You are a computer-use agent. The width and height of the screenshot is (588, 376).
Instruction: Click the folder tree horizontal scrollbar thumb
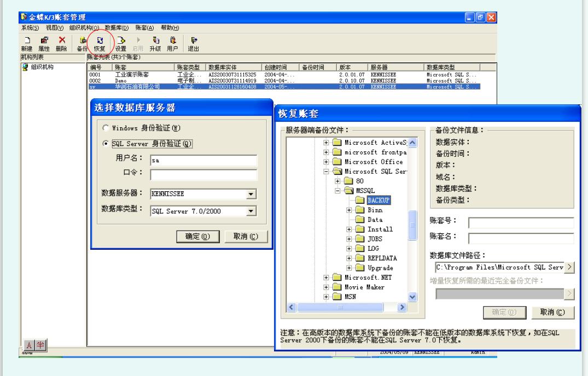coord(340,307)
